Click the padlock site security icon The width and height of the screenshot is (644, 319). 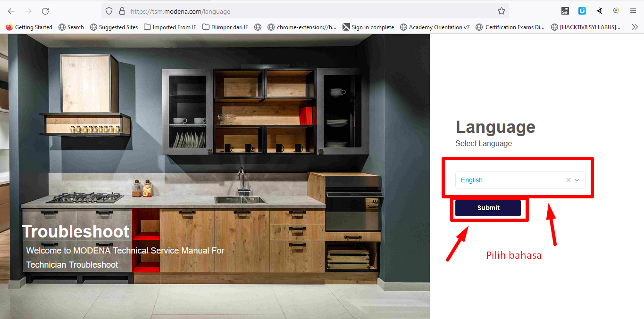coord(122,11)
